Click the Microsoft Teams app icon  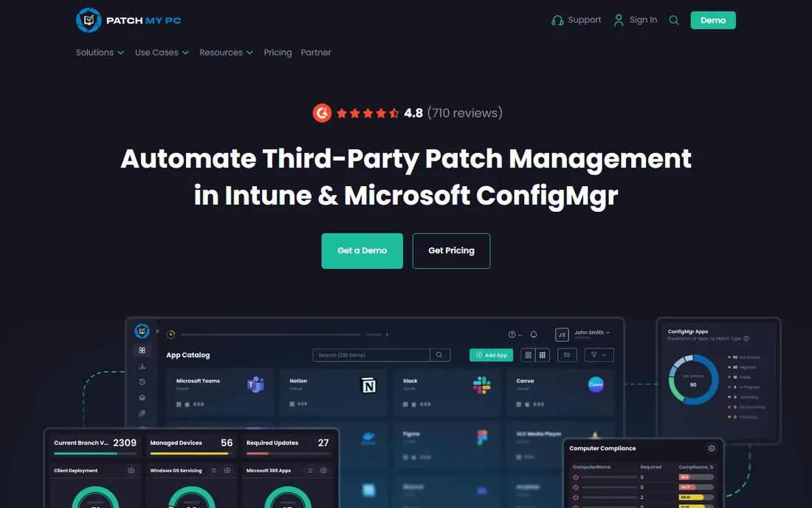click(x=255, y=385)
